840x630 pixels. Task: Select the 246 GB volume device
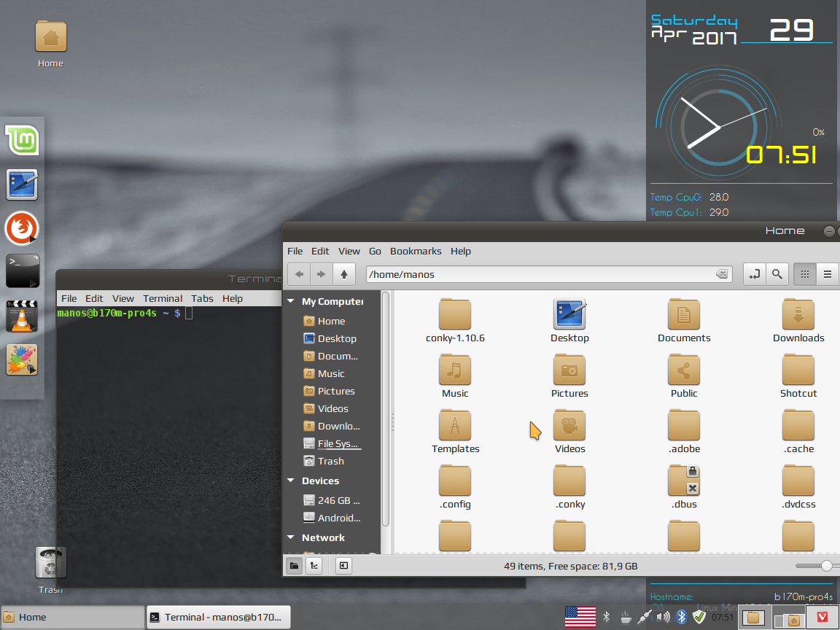coord(332,500)
